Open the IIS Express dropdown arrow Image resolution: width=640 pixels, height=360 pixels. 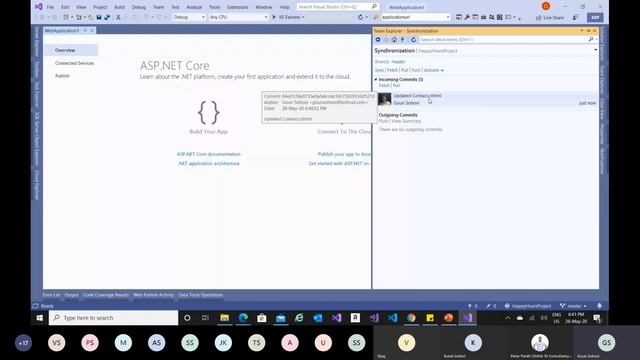point(303,17)
